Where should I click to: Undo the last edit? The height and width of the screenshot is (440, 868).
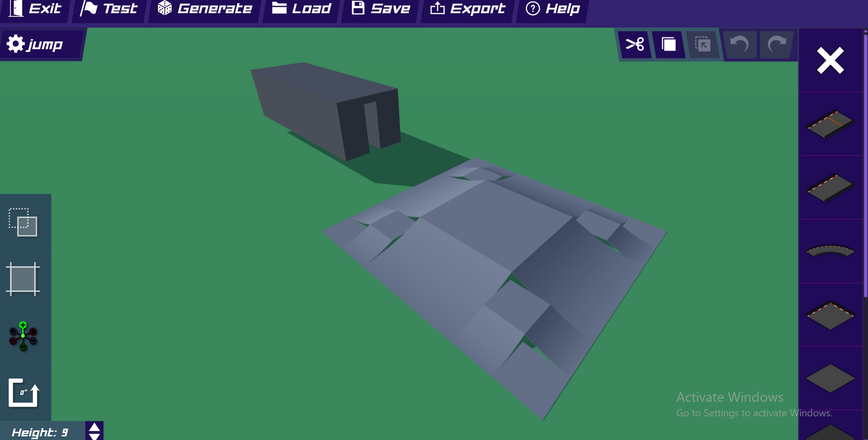click(x=739, y=44)
